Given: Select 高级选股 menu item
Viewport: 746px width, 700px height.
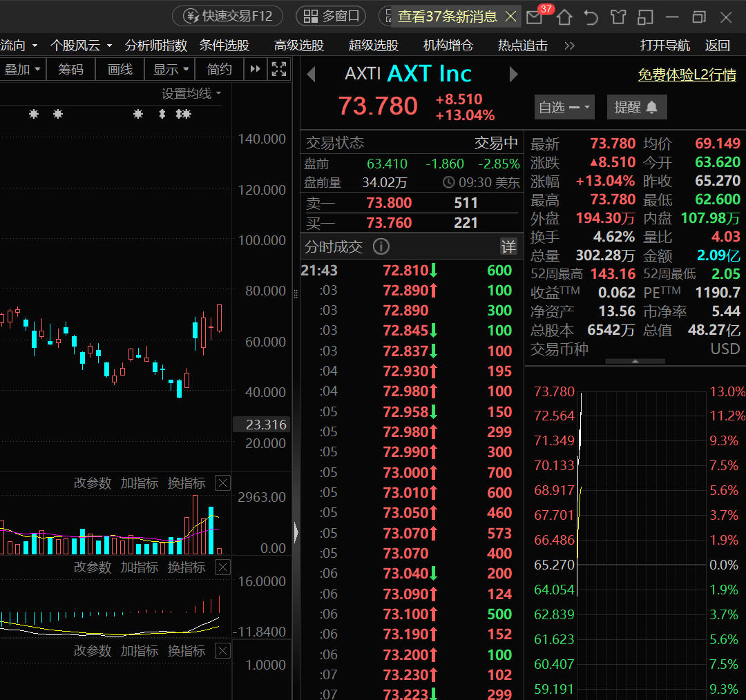Looking at the screenshot, I should point(299,46).
